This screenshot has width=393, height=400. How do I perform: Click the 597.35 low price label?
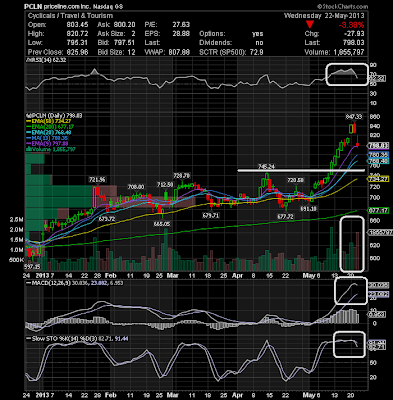click(x=32, y=267)
